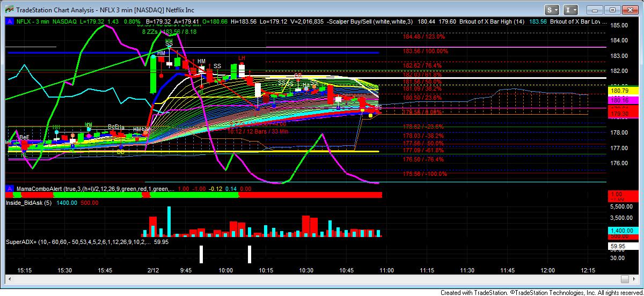Click the '10:00' time axis label
Viewport: 644px width, 296px height.
225,270
